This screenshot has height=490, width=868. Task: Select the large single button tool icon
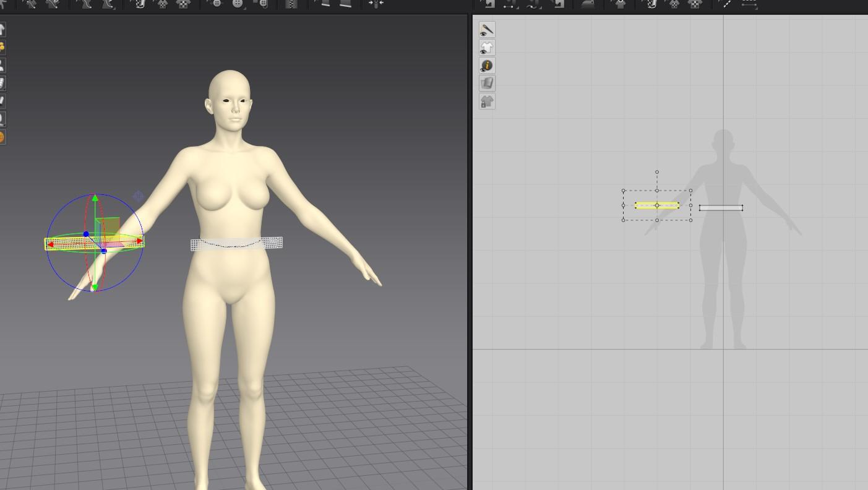(238, 4)
